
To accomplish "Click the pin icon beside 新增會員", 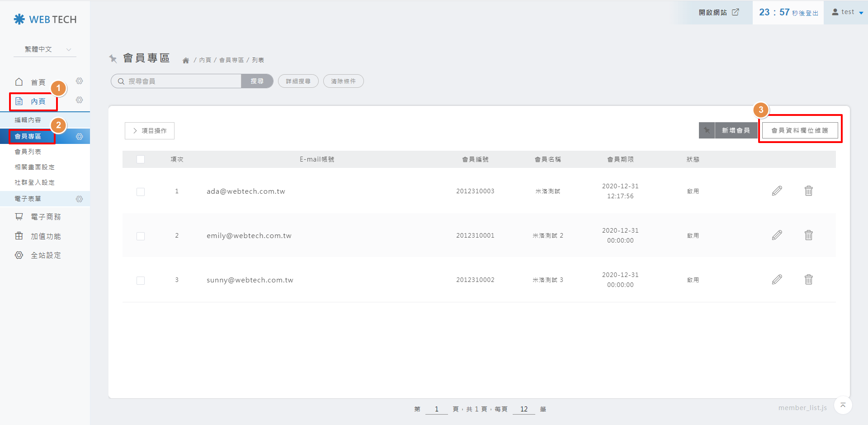I will [x=707, y=130].
